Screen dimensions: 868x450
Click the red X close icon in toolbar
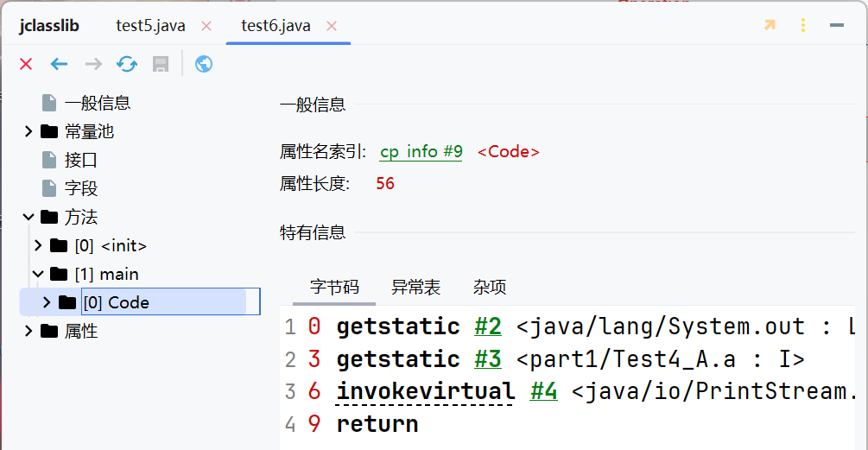coord(26,64)
